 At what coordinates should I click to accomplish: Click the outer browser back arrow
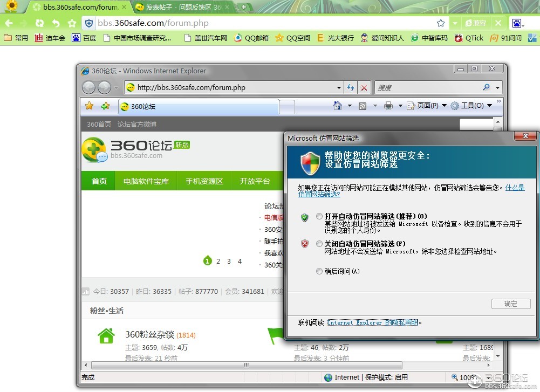pos(9,23)
